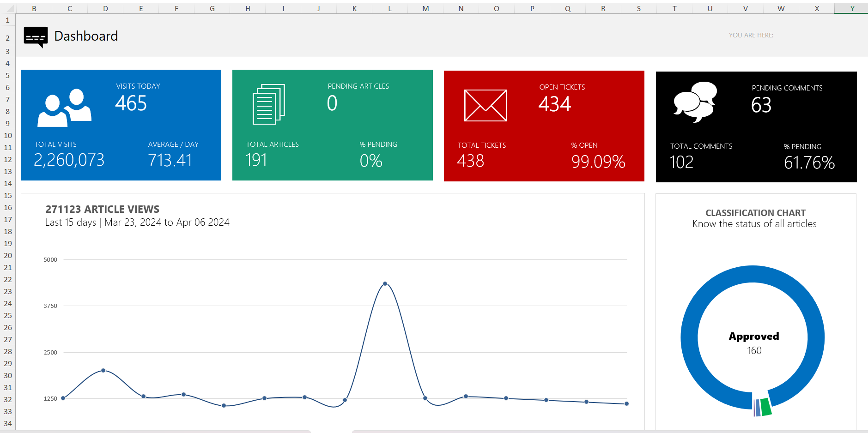Select total articles value 191
The height and width of the screenshot is (433, 868).
(x=256, y=160)
